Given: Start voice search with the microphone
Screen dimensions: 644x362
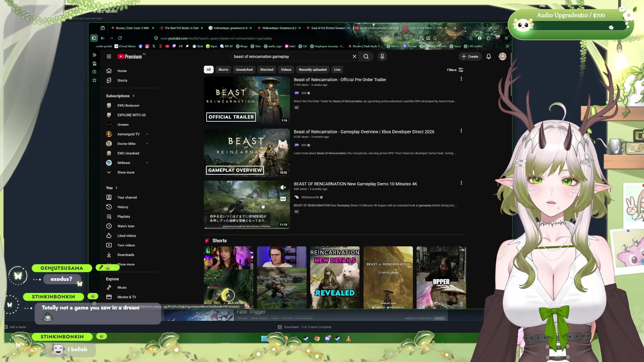Looking at the screenshot, I should tap(382, 57).
